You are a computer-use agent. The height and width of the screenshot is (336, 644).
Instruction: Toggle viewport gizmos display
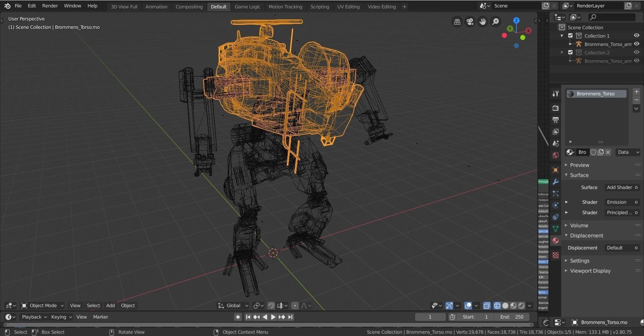pos(449,305)
